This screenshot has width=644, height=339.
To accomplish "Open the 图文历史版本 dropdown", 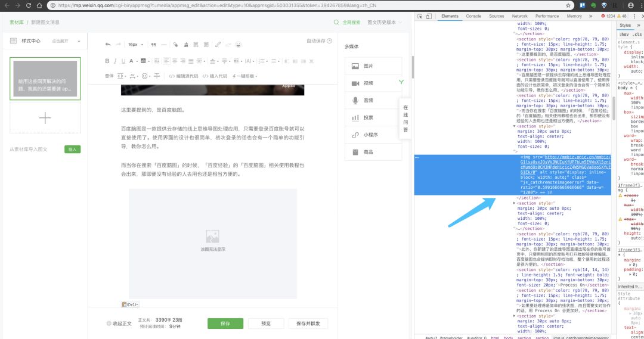I will point(385,22).
